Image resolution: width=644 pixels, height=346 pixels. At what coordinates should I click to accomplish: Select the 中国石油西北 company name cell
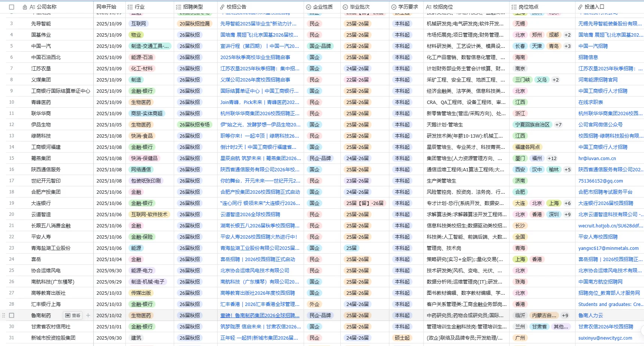pyautogui.click(x=56, y=57)
